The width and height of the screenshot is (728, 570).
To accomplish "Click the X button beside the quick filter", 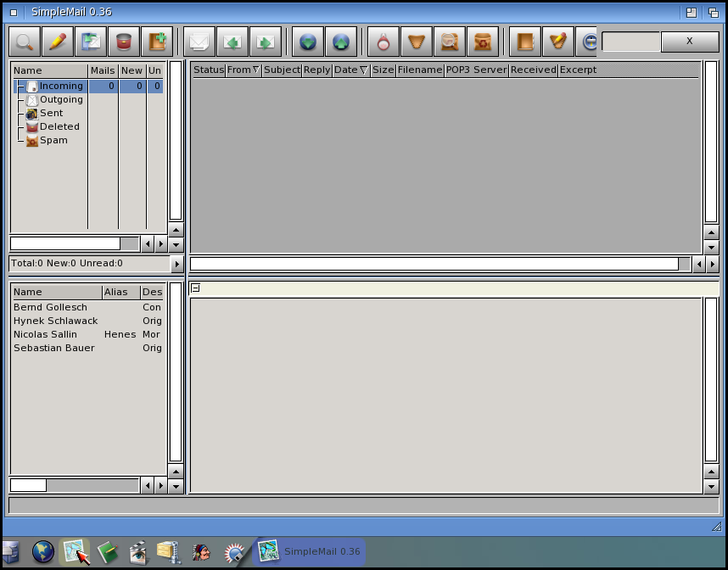I will (690, 42).
